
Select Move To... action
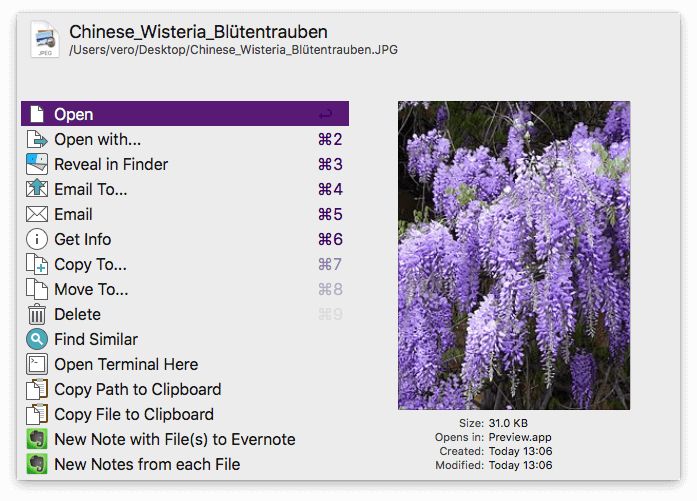click(x=91, y=290)
